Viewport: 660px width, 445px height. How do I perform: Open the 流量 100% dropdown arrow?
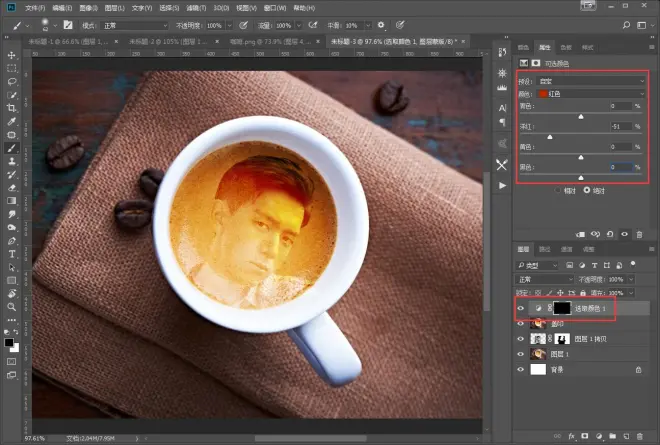coord(298,26)
